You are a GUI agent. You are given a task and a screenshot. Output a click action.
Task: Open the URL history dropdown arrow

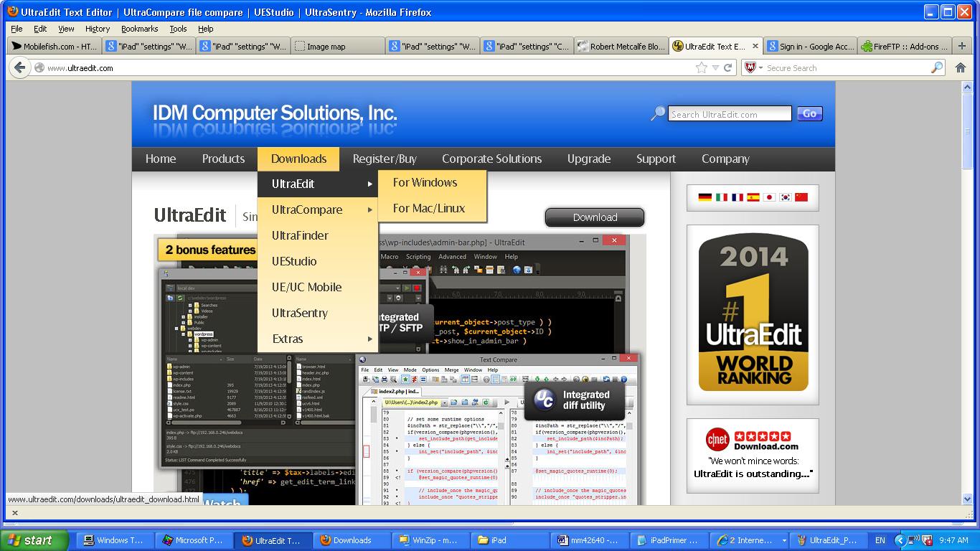(715, 68)
